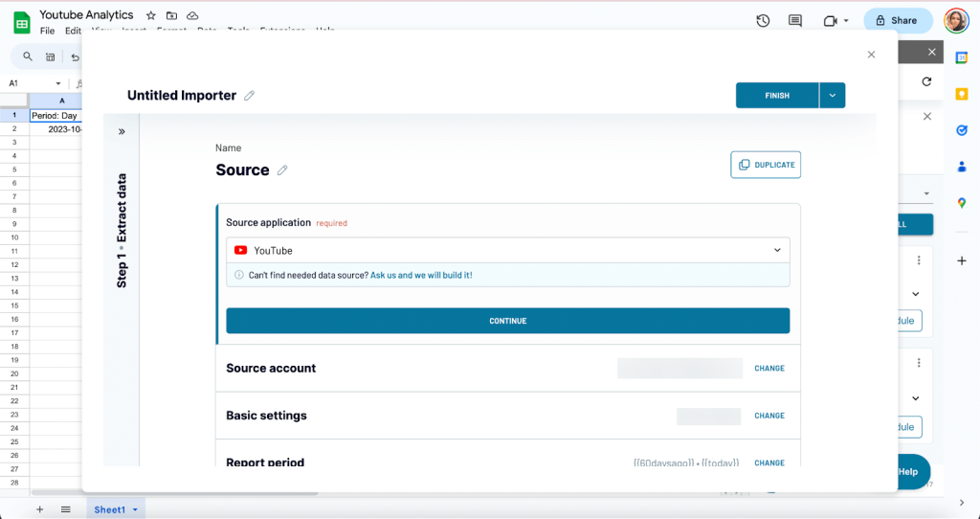Click the FINISH button
This screenshot has height=519, width=980.
[x=777, y=95]
